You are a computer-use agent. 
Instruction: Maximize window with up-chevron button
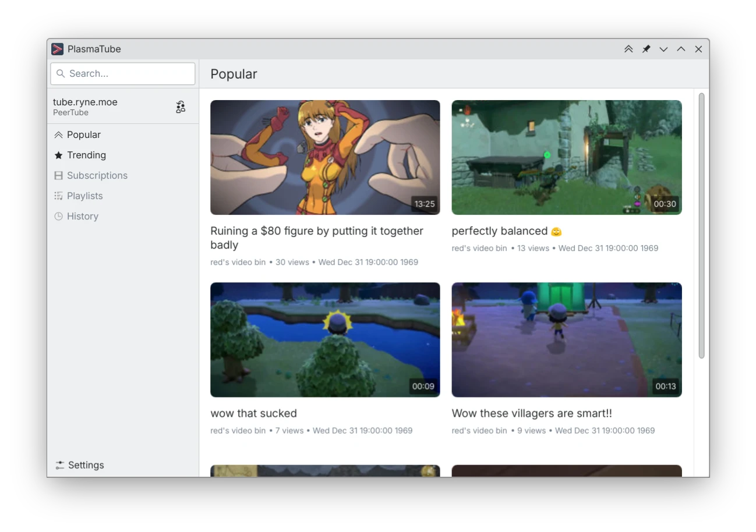pos(681,49)
